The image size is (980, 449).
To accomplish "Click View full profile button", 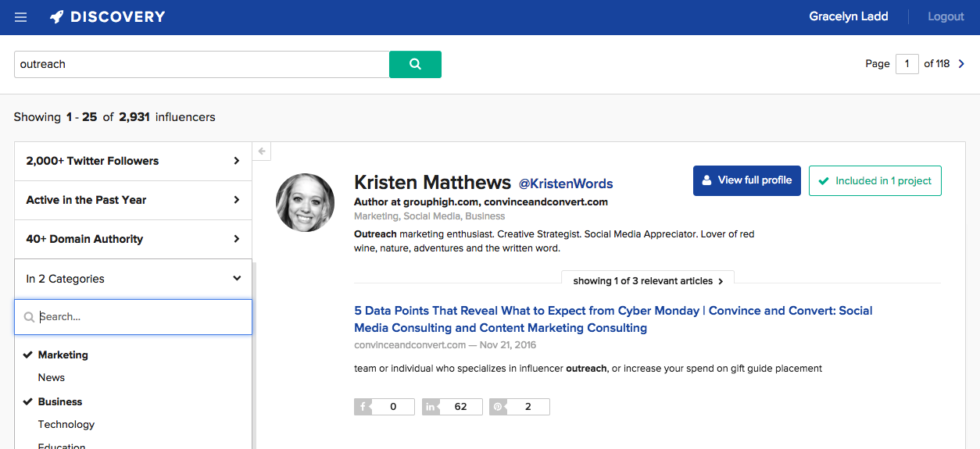I will 747,180.
